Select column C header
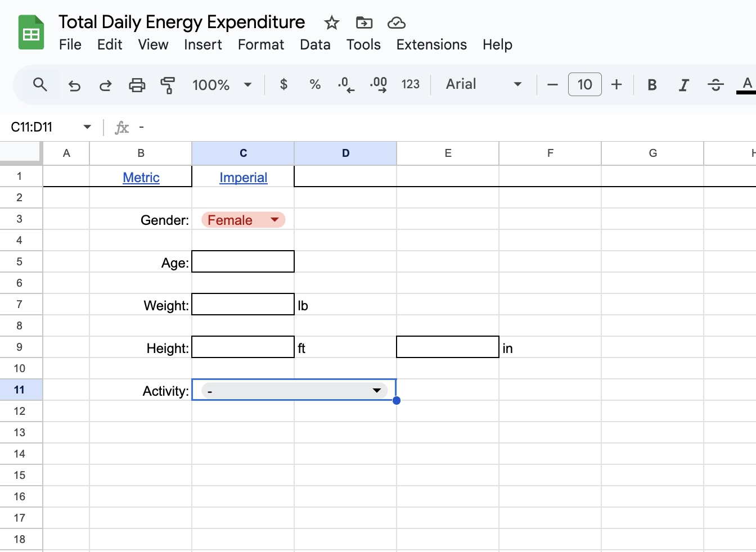The image size is (756, 552). [243, 153]
